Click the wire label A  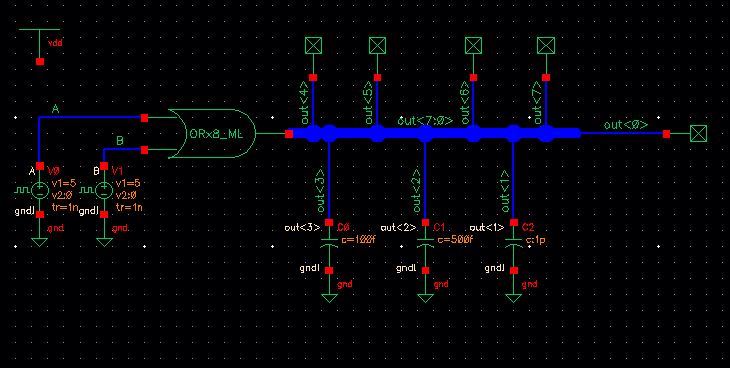[55, 109]
